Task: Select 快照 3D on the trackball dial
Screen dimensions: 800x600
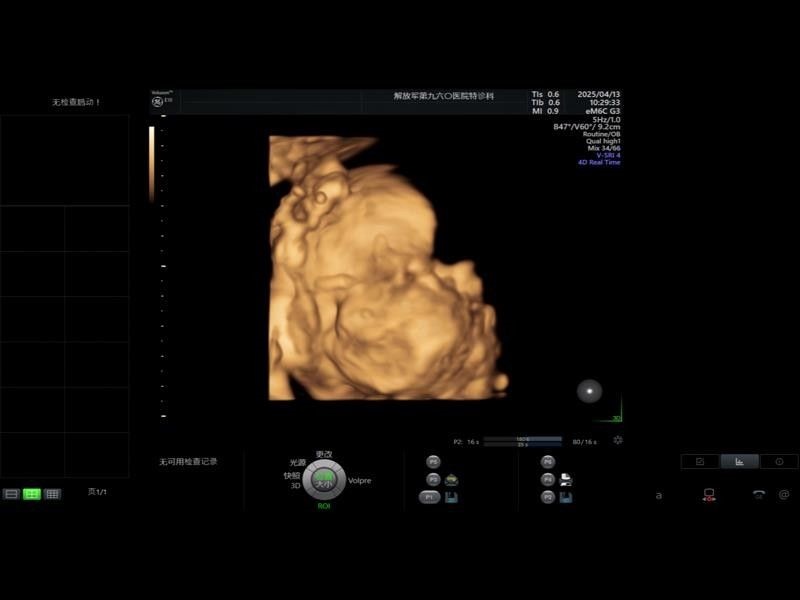Action: [x=292, y=480]
